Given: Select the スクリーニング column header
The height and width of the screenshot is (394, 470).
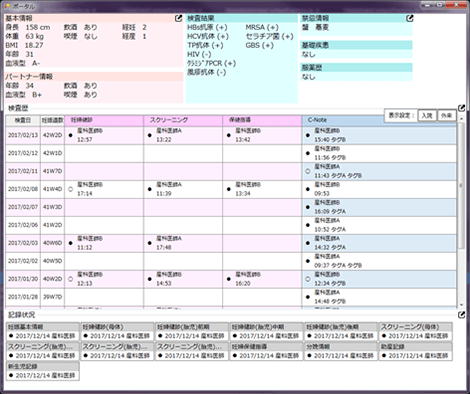Looking at the screenshot, I should coord(183,120).
